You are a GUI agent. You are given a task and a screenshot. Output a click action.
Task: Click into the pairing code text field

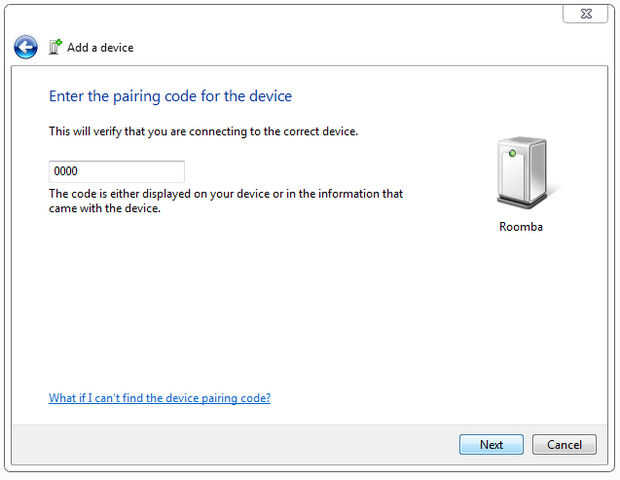(x=130, y=171)
